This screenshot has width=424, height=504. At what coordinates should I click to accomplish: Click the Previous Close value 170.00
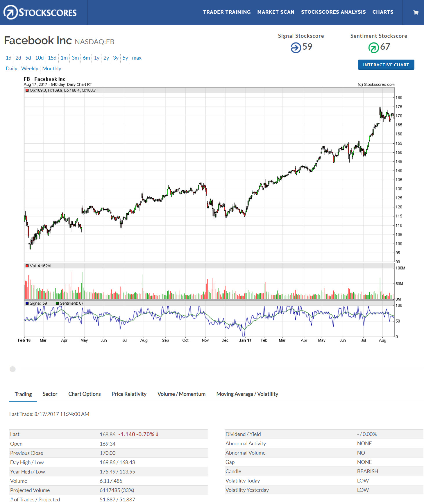click(108, 453)
